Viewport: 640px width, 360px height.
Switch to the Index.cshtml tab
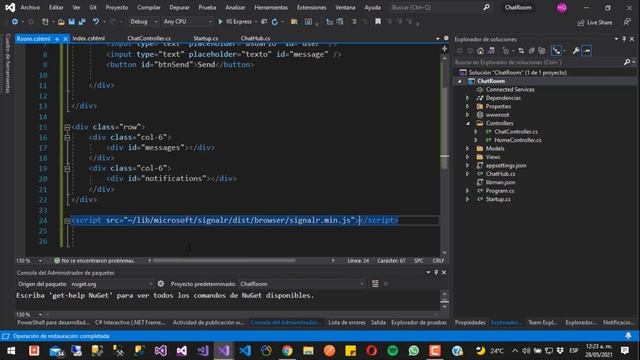(89, 38)
